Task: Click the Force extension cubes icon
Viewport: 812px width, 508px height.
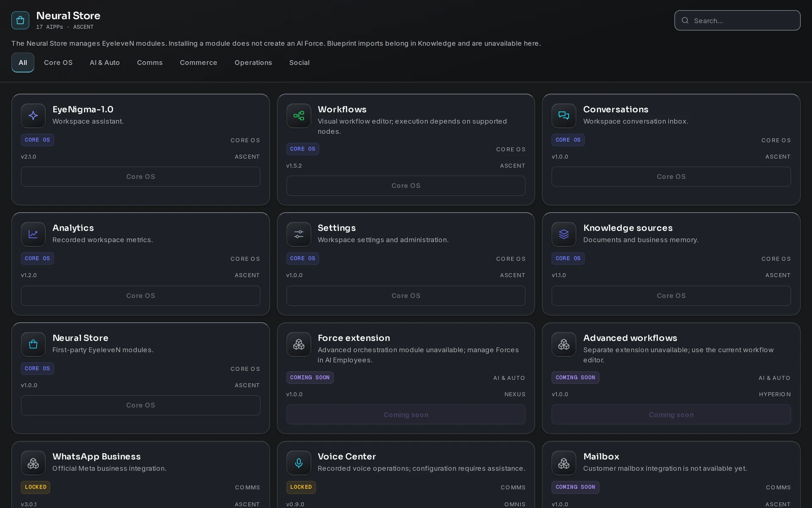Action: [299, 344]
